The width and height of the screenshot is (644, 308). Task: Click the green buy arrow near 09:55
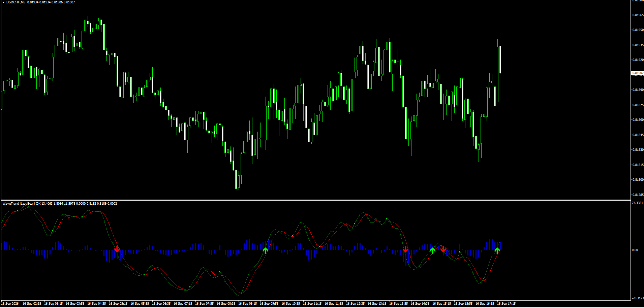pos(265,250)
